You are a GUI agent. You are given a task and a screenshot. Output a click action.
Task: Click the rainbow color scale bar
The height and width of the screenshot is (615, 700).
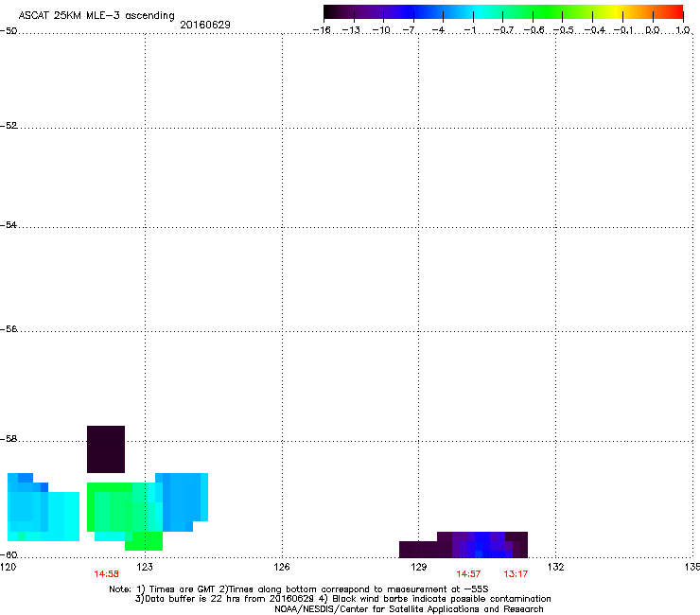[503, 11]
